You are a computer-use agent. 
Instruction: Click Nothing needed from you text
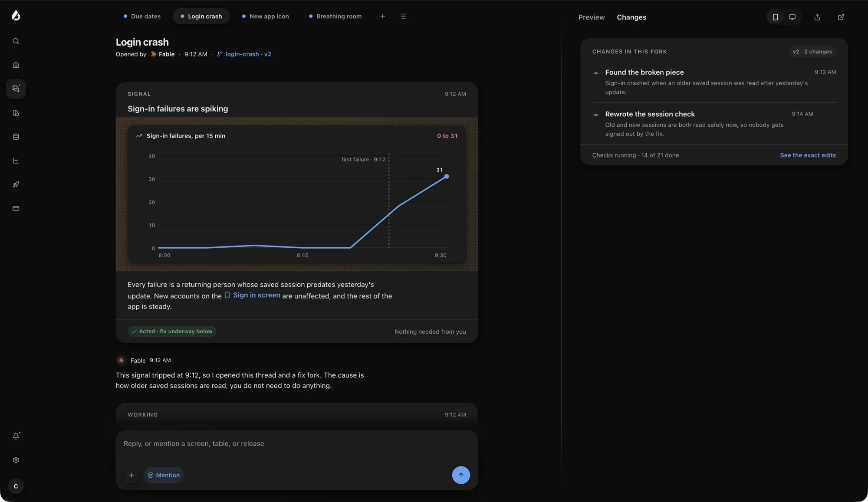click(x=430, y=332)
